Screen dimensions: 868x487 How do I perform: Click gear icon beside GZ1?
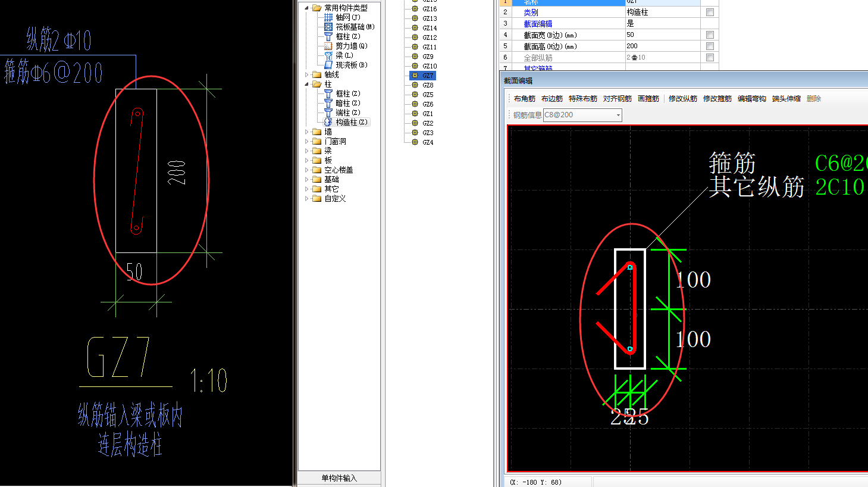pyautogui.click(x=415, y=114)
